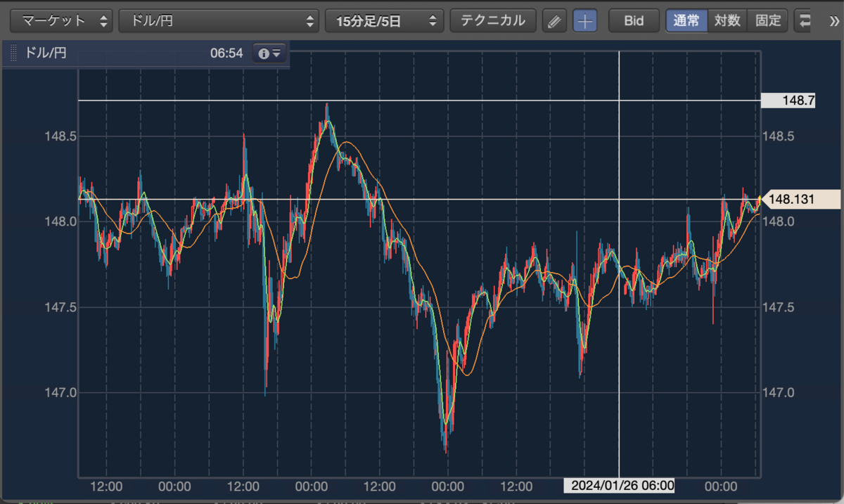
Task: Open the ドル/円 currency pair dropdown
Action: pos(219,20)
